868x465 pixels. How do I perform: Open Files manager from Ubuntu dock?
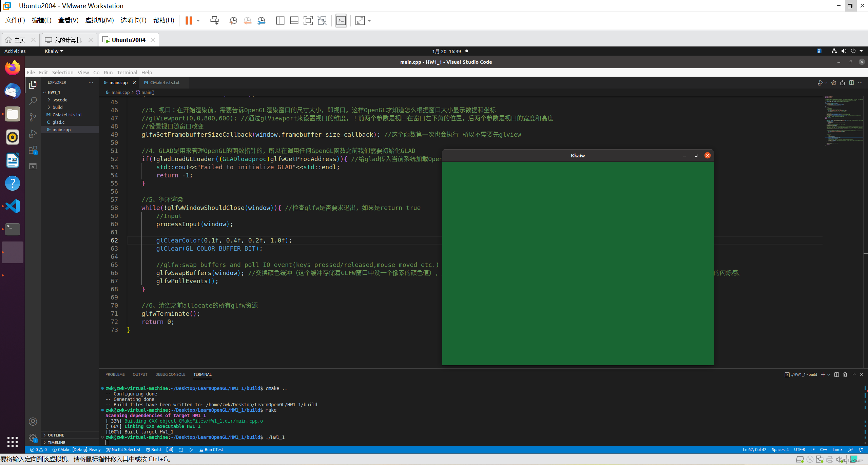click(x=13, y=114)
